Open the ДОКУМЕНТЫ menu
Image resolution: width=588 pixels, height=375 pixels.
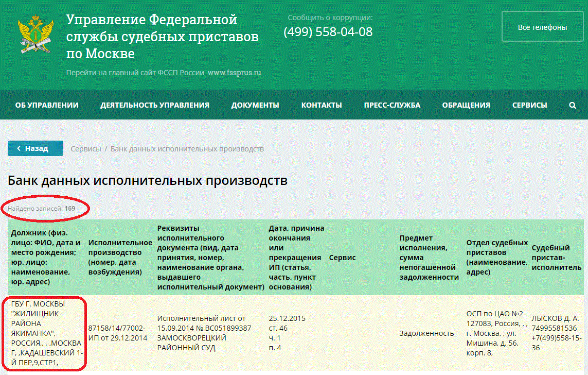tap(255, 105)
